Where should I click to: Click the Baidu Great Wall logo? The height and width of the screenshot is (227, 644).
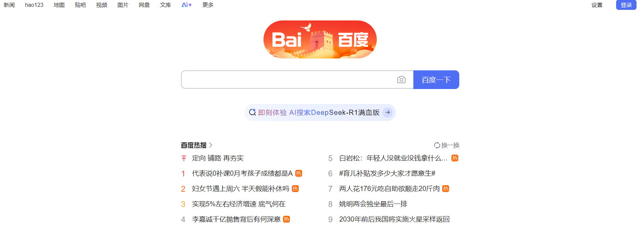(320, 39)
